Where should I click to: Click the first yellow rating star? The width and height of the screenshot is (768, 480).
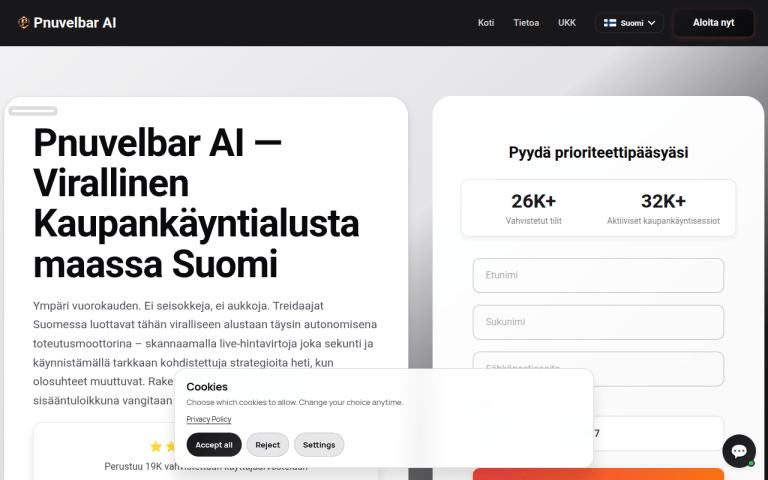[x=156, y=446]
